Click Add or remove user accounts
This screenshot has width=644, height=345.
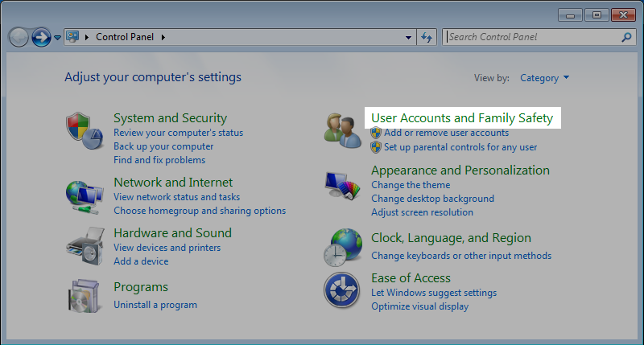446,133
